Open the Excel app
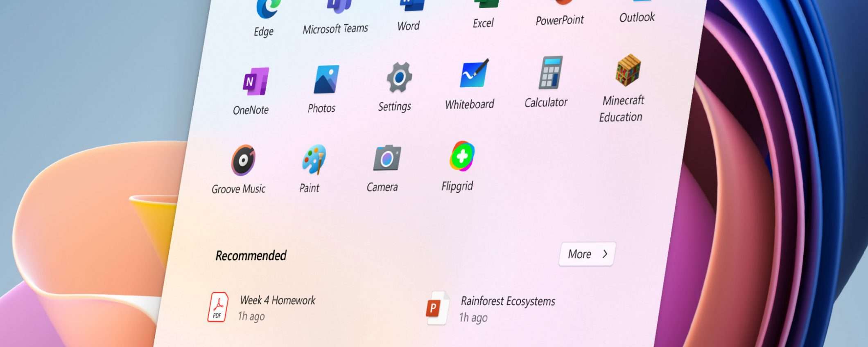The height and width of the screenshot is (347, 868). click(484, 14)
